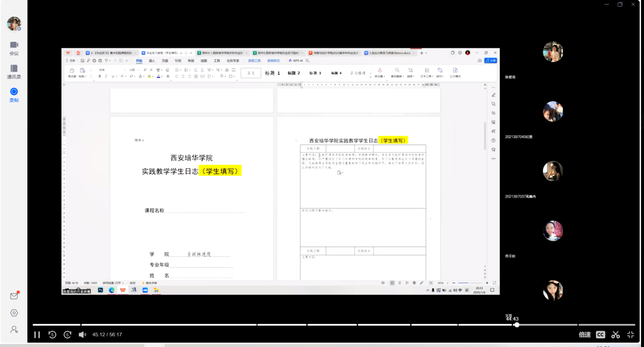Open the mail inbox icon in sidebar
Screen dimensions: 644x347
[14, 296]
